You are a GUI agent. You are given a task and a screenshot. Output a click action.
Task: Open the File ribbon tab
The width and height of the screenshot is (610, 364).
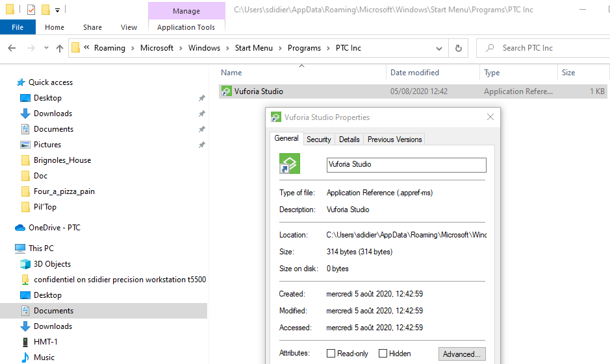(18, 27)
